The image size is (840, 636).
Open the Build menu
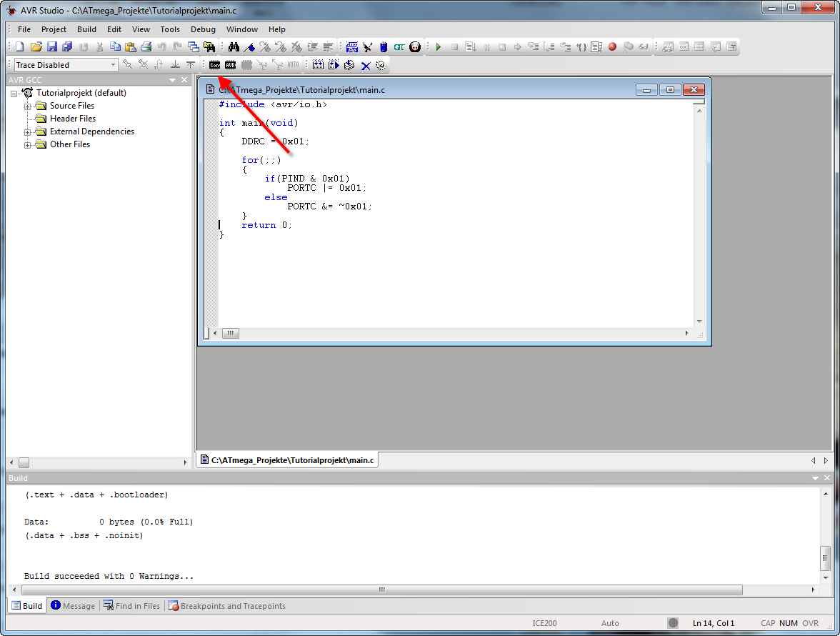coord(86,29)
